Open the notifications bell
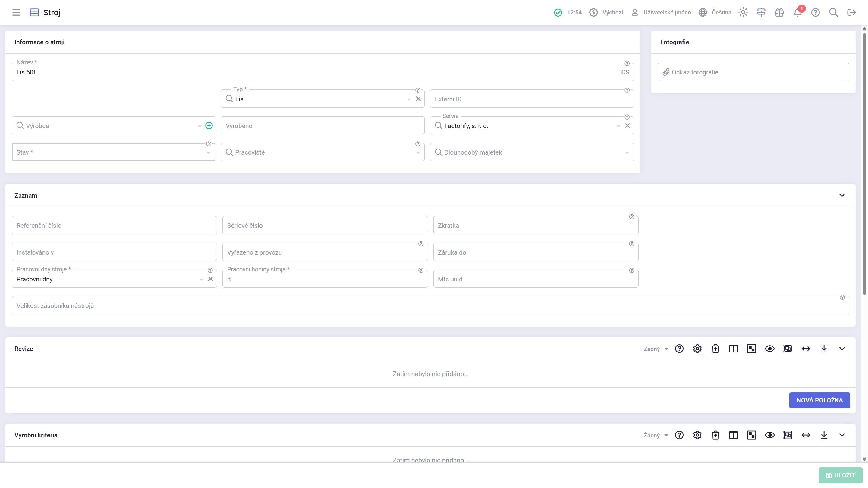The width and height of the screenshot is (868, 488). pyautogui.click(x=797, y=12)
